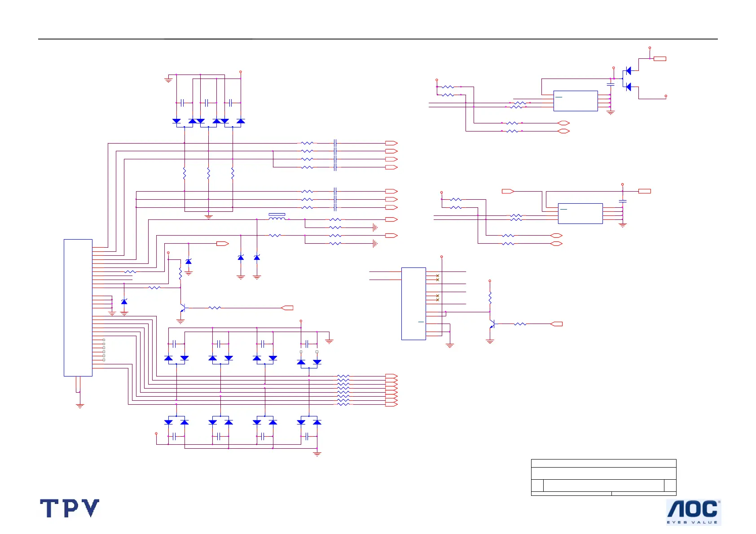
Task: Select the tall connector block on the schematic's left
Action: [x=78, y=308]
